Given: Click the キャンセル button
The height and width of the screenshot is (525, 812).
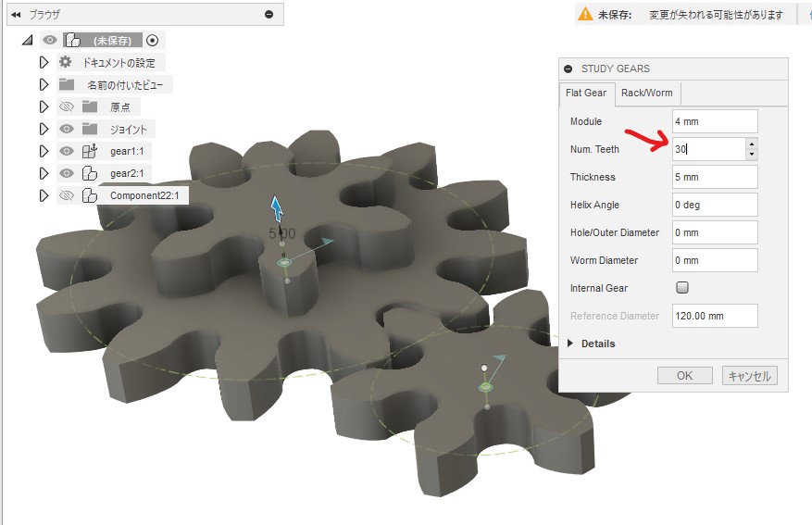Looking at the screenshot, I should tap(749, 376).
